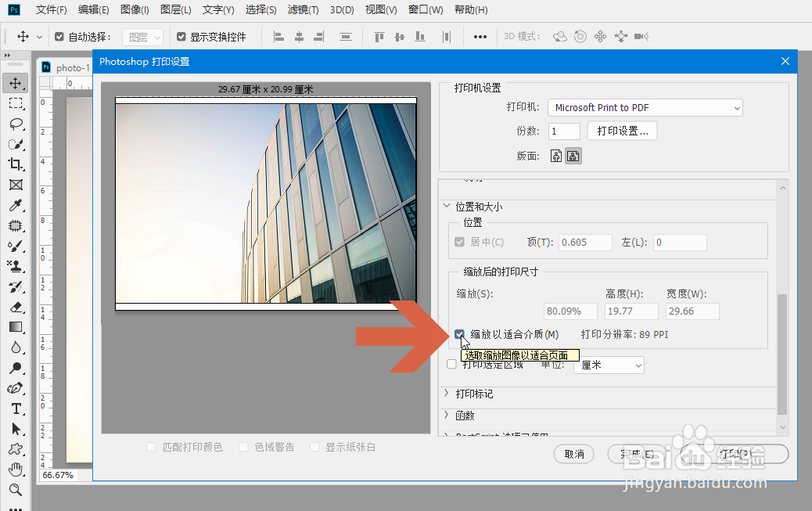Choose landscape page orientation icon
Image resolution: width=812 pixels, height=511 pixels.
(573, 156)
